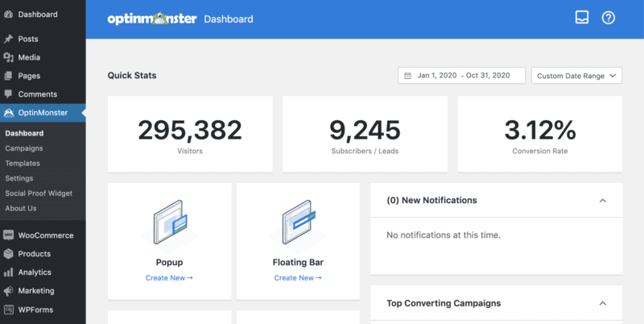Click the OptinMonster logo in header

point(152,19)
